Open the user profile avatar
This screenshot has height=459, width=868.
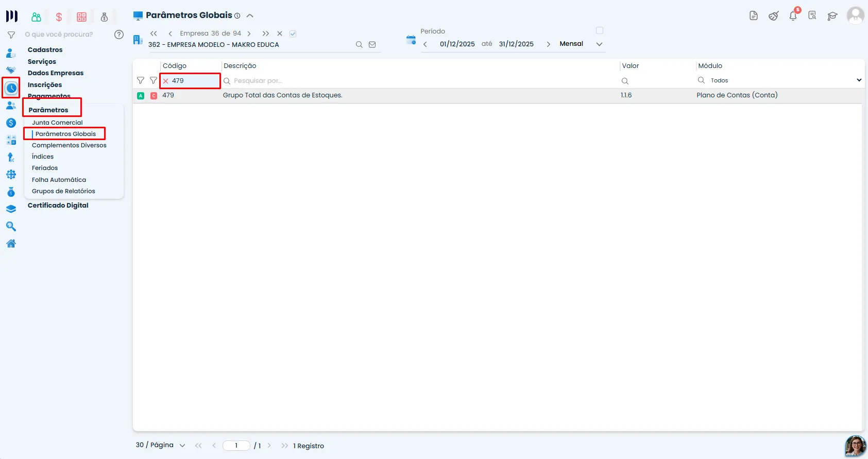(856, 15)
